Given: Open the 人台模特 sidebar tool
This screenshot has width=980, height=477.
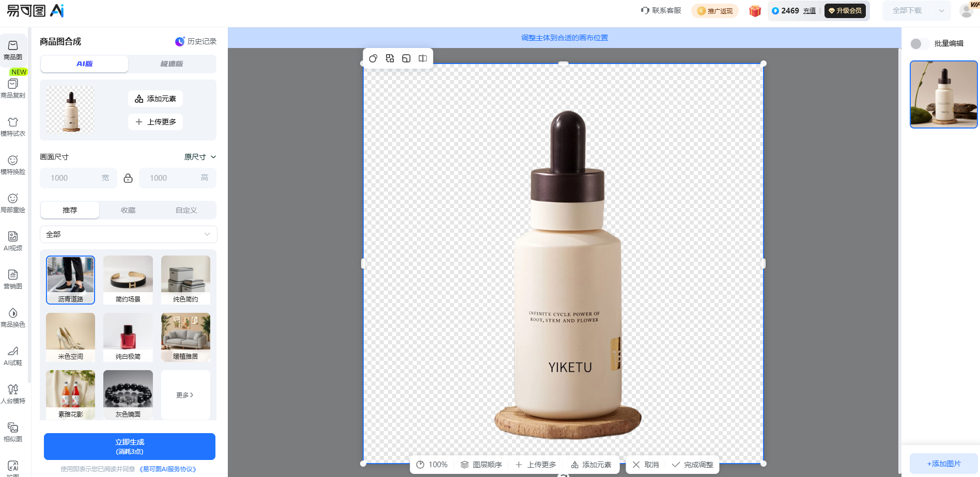Looking at the screenshot, I should (x=13, y=394).
